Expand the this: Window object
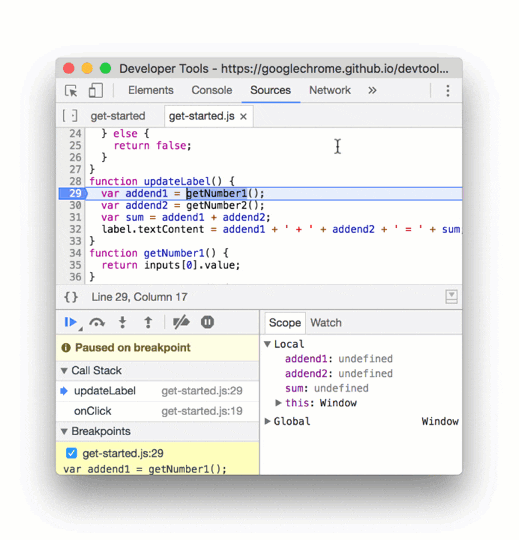The image size is (519, 540). [278, 403]
